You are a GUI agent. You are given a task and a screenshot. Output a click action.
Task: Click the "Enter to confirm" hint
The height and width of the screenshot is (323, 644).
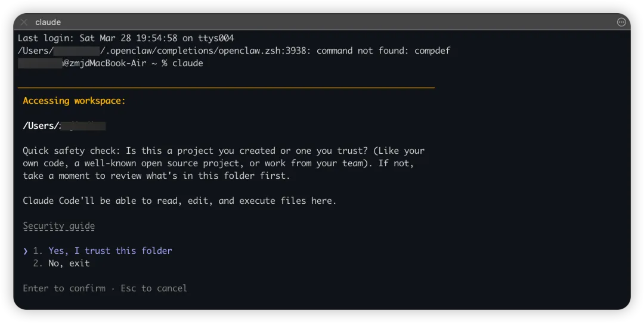point(64,288)
